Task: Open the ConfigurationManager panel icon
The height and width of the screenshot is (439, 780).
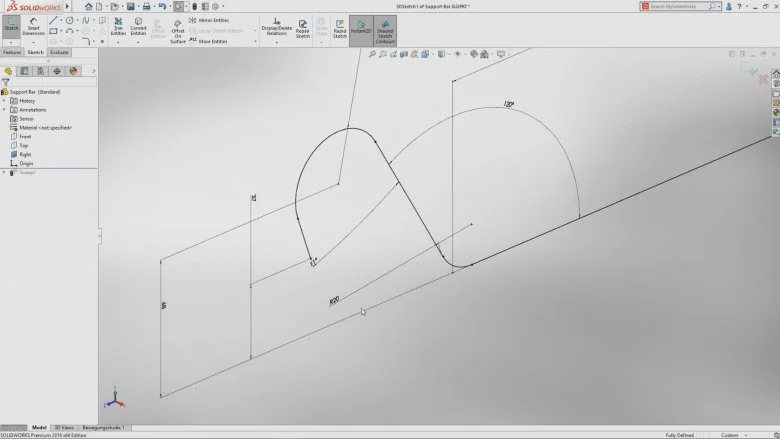Action: tap(40, 71)
